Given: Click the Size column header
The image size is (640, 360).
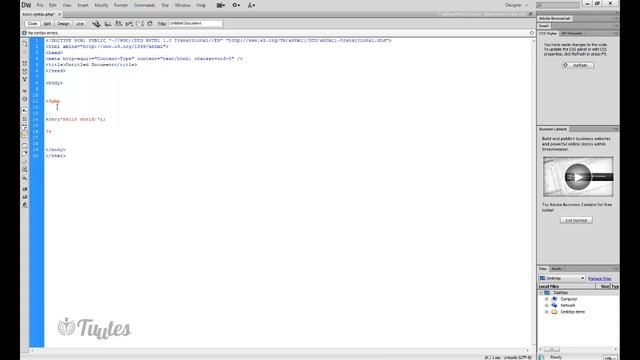Looking at the screenshot, I should tap(603, 287).
